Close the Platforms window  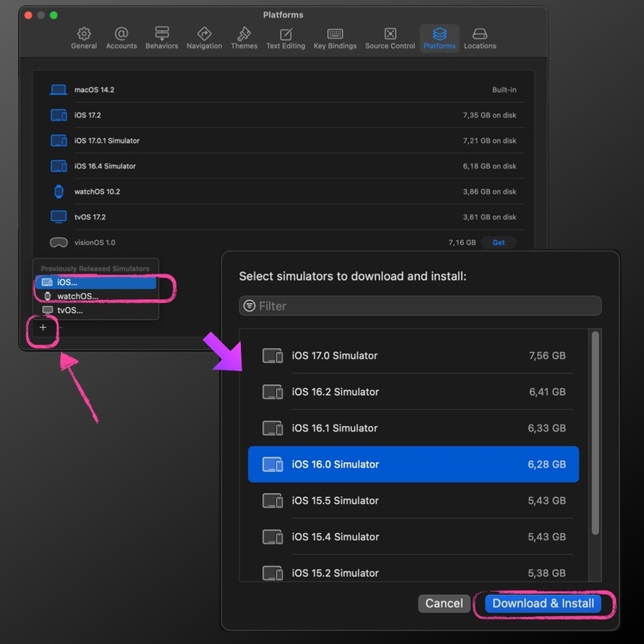[29, 15]
